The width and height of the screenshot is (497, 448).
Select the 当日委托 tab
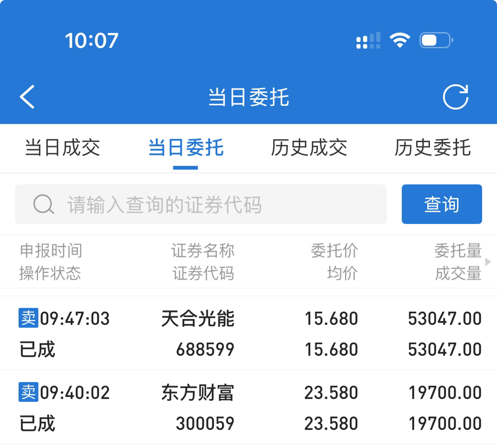186,147
